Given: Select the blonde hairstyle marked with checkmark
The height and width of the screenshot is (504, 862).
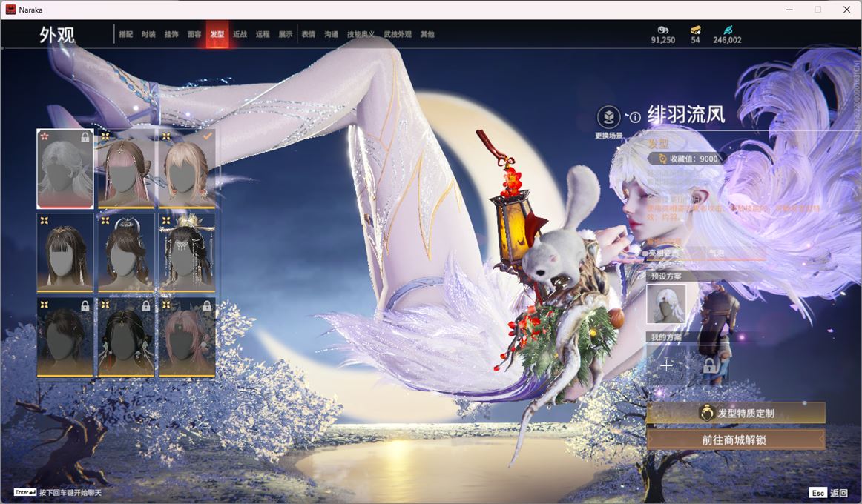Looking at the screenshot, I should point(187,168).
